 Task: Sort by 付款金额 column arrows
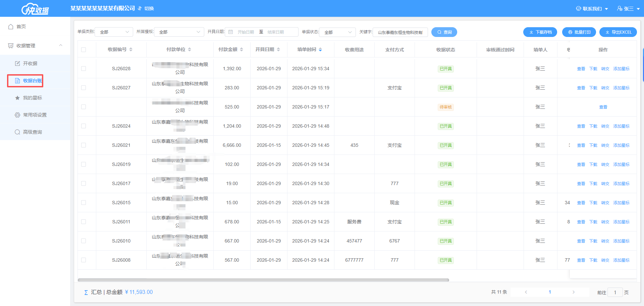(241, 50)
